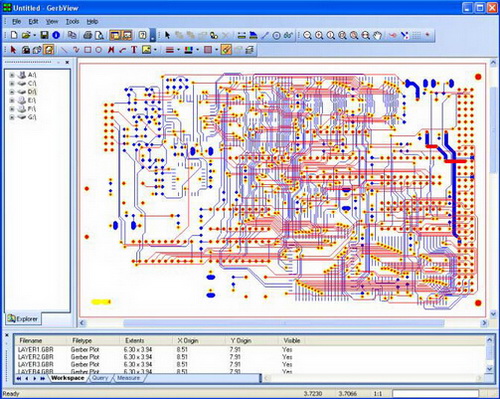Save the workspace with the floppy disk icon

44,35
